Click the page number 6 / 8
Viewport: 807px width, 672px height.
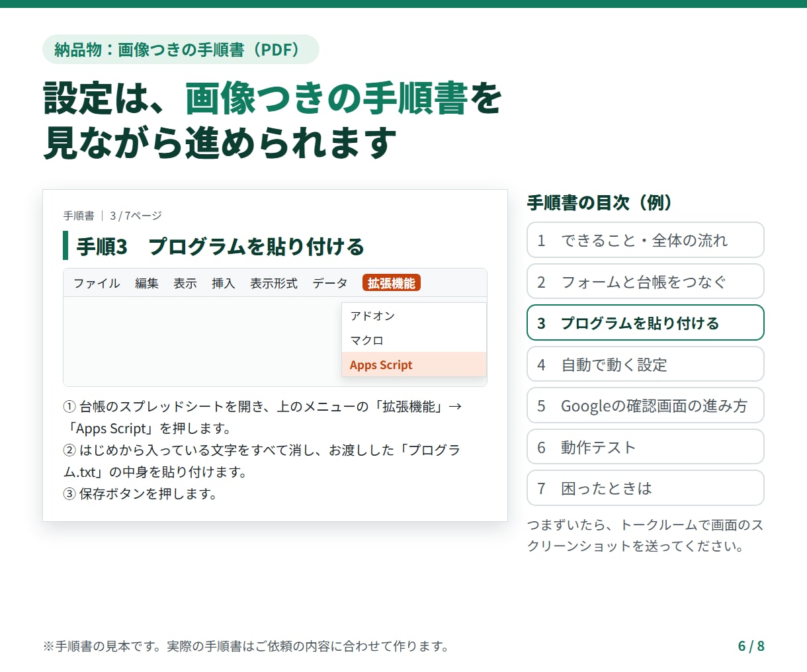751,646
